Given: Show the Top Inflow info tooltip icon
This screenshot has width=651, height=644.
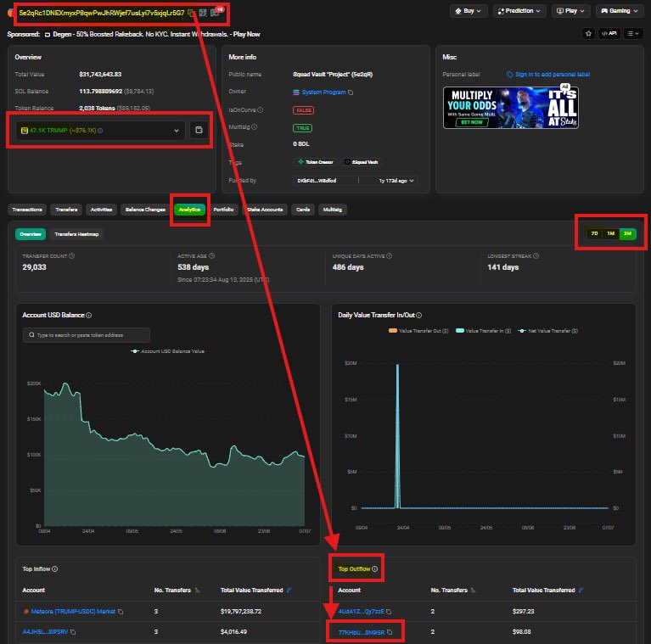Looking at the screenshot, I should [x=55, y=568].
